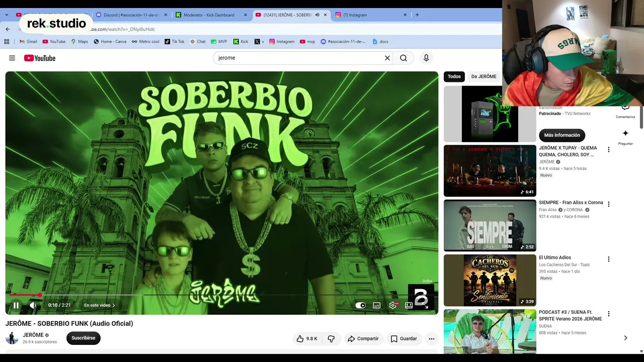The width and height of the screenshot is (644, 362).
Task: Seek along the red video progress bar
Action: [x=222, y=295]
